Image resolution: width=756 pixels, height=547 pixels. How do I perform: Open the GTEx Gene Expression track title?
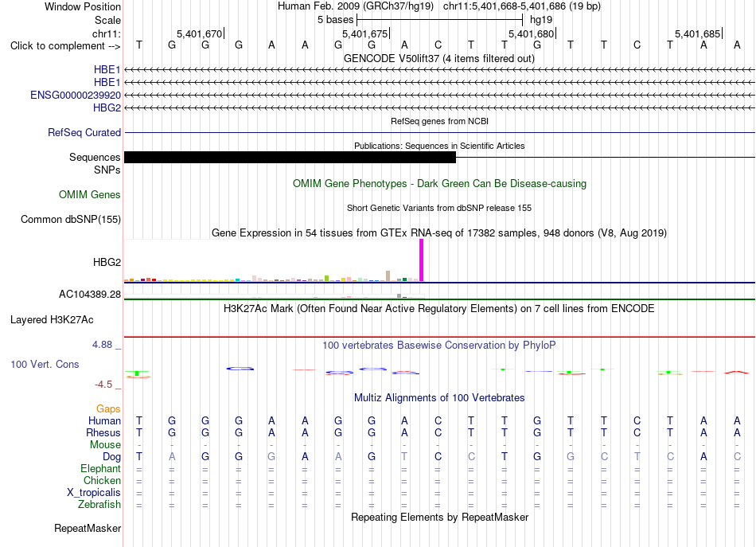point(439,233)
